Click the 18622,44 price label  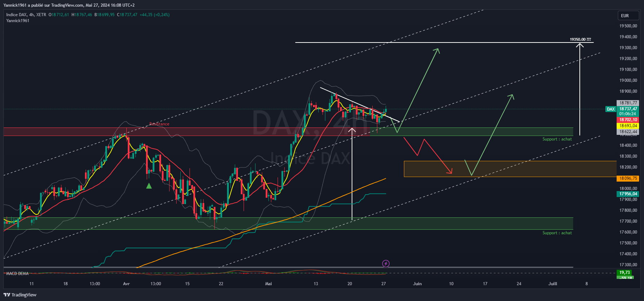coord(628,132)
